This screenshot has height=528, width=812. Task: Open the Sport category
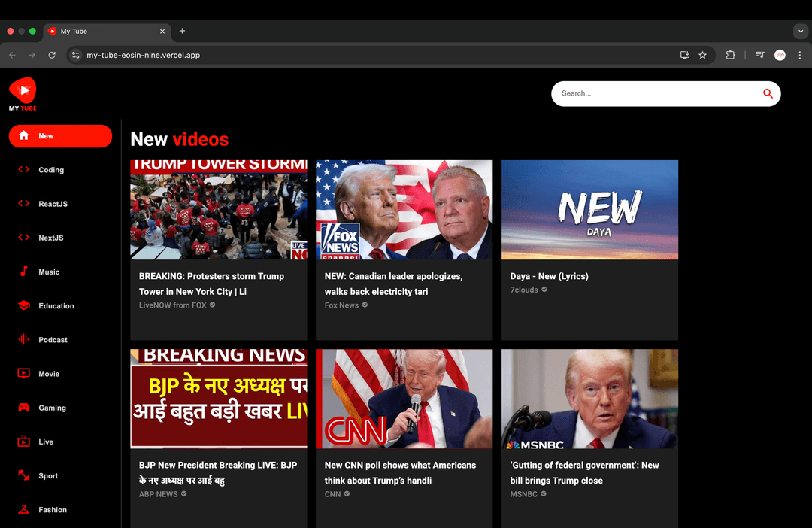[60, 475]
